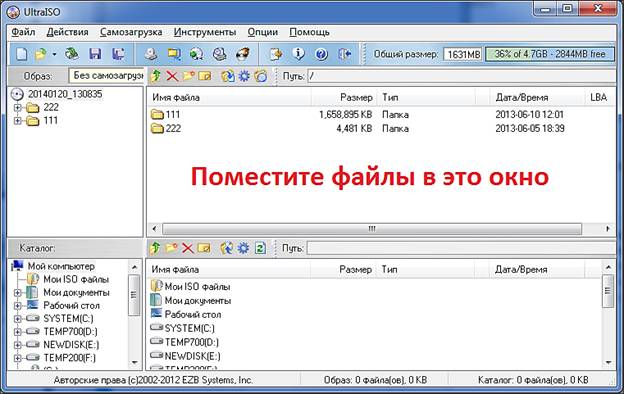
Task: Click the upper Путь path input field
Action: click(x=462, y=76)
